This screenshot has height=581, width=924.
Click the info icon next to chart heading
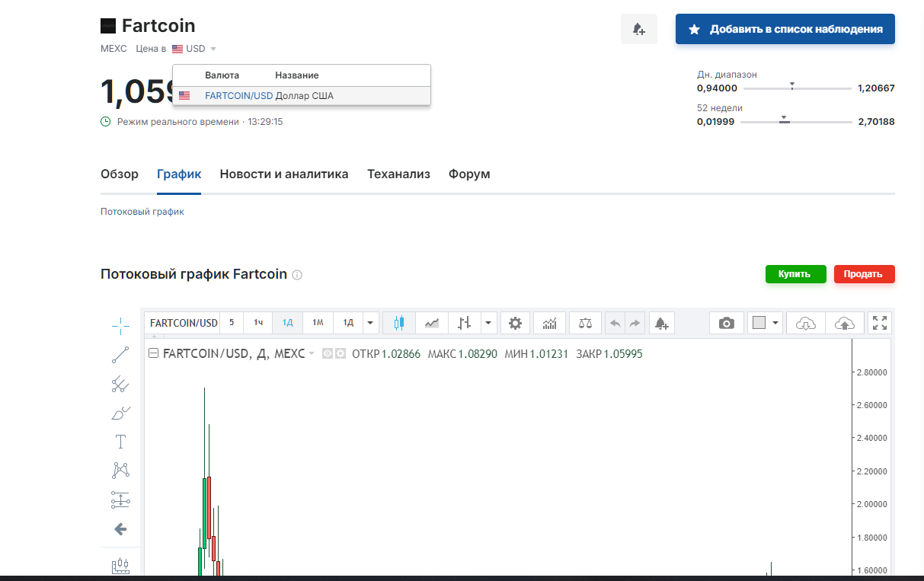click(x=297, y=275)
